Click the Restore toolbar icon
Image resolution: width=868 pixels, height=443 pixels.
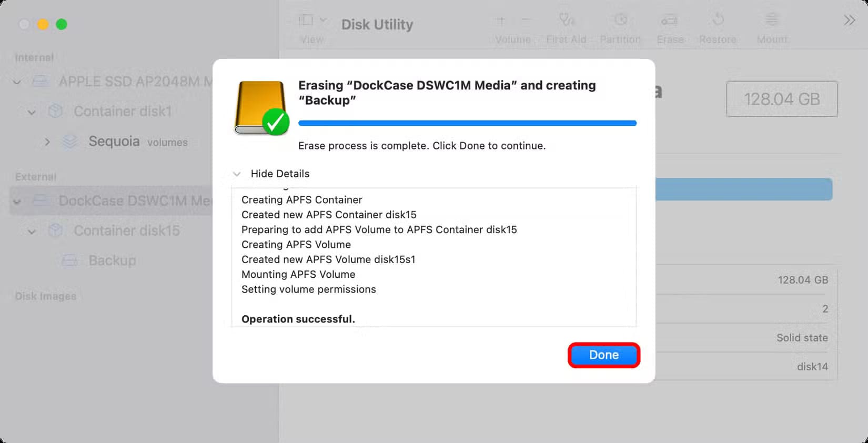coord(718,21)
